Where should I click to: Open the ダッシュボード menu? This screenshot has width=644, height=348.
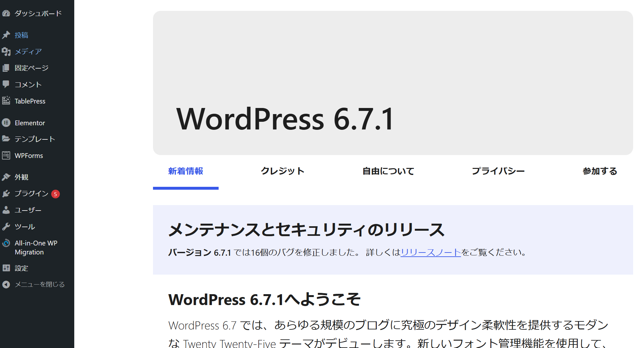pyautogui.click(x=38, y=13)
